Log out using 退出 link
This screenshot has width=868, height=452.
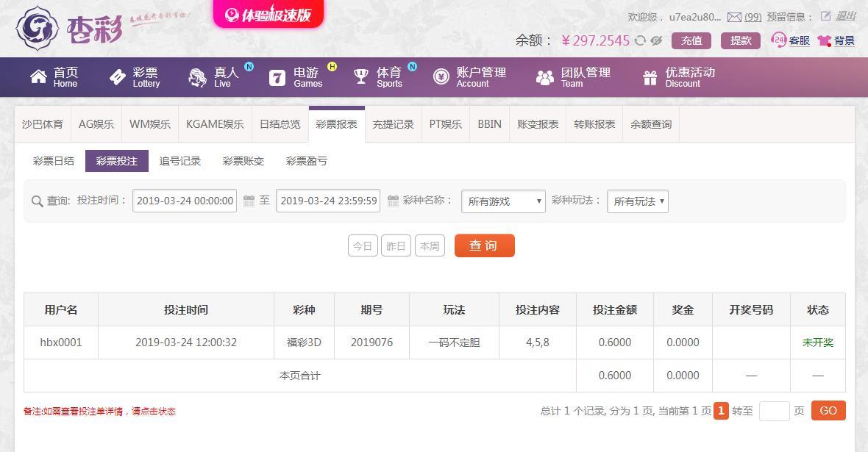click(x=846, y=16)
